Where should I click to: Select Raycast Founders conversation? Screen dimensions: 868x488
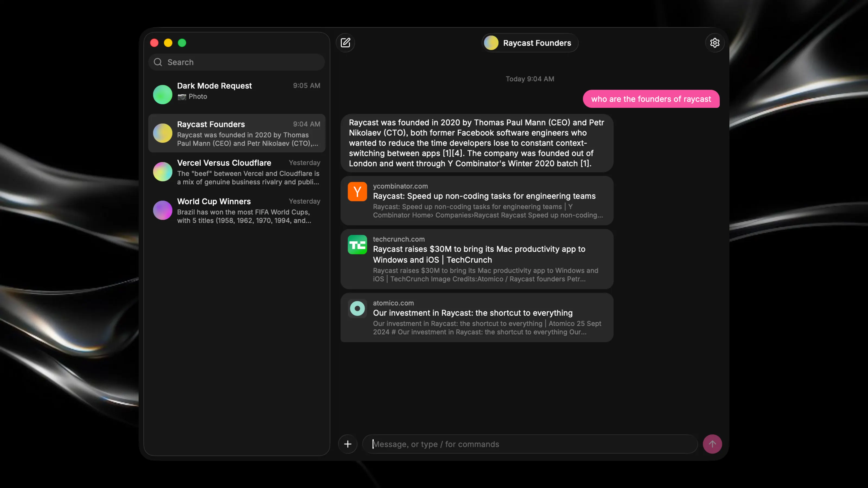click(237, 133)
